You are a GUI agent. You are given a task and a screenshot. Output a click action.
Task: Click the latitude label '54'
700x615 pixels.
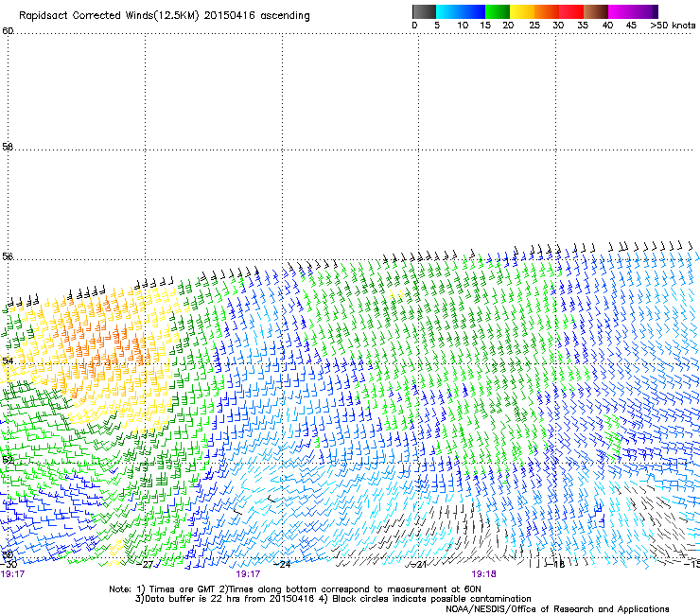pos(8,360)
